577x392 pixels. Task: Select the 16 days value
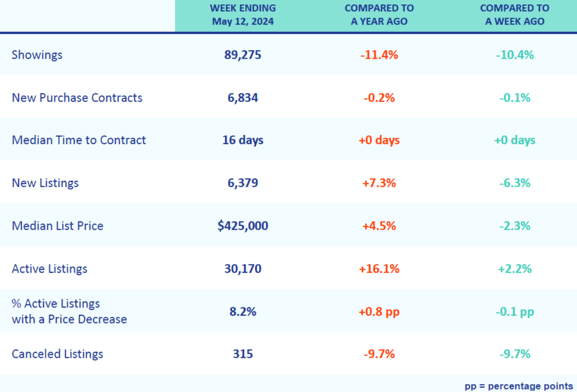(x=243, y=140)
